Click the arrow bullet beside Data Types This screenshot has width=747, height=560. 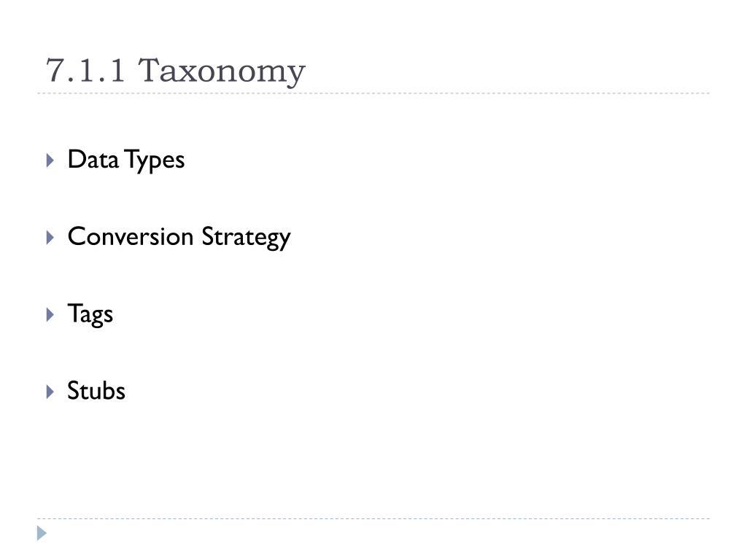(50, 160)
